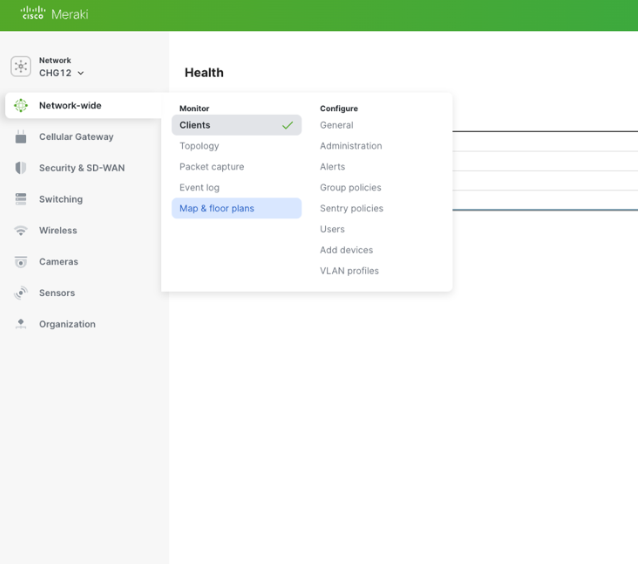Click the network selector icon

click(21, 67)
